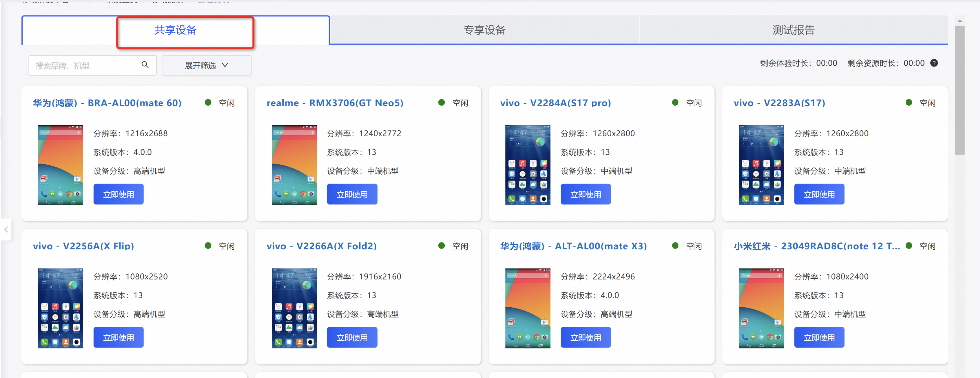Screen dimensions: 980x378
Task: Click the green 空闲 status dot on mate 60
Action: click(208, 103)
